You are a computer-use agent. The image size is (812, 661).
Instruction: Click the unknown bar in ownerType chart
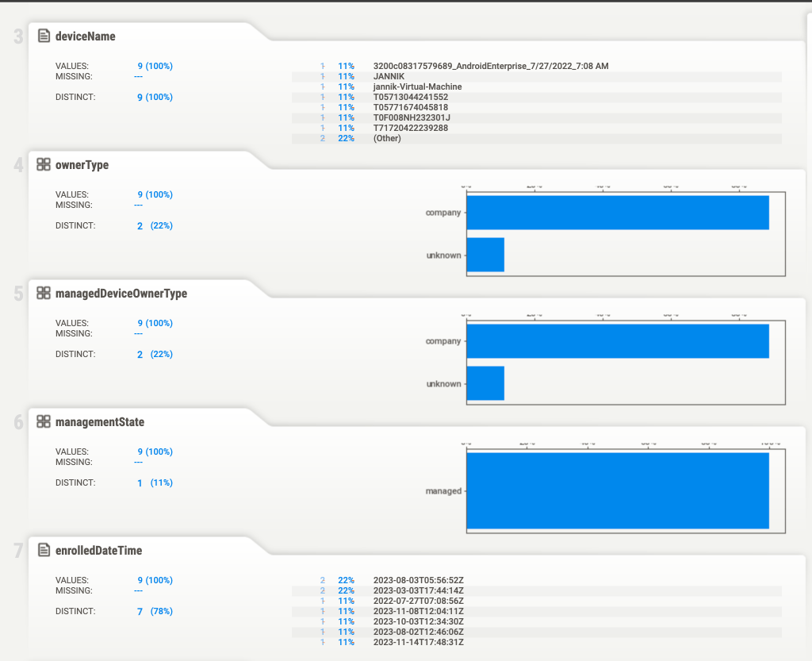(x=485, y=255)
